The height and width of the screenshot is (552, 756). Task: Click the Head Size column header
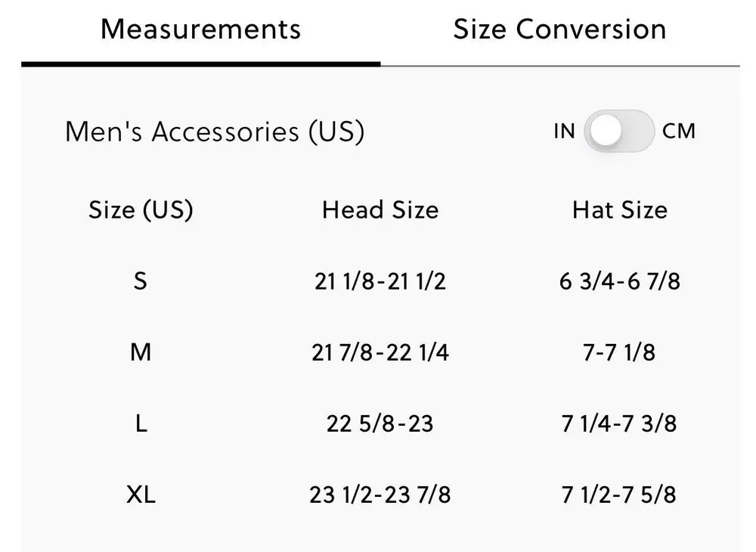380,210
